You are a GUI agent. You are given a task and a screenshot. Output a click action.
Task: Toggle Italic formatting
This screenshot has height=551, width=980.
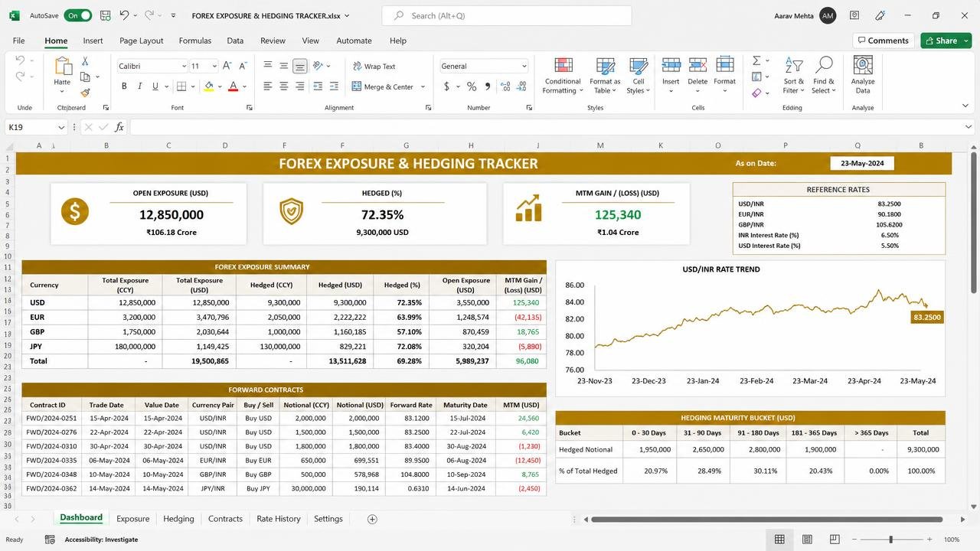(x=139, y=86)
